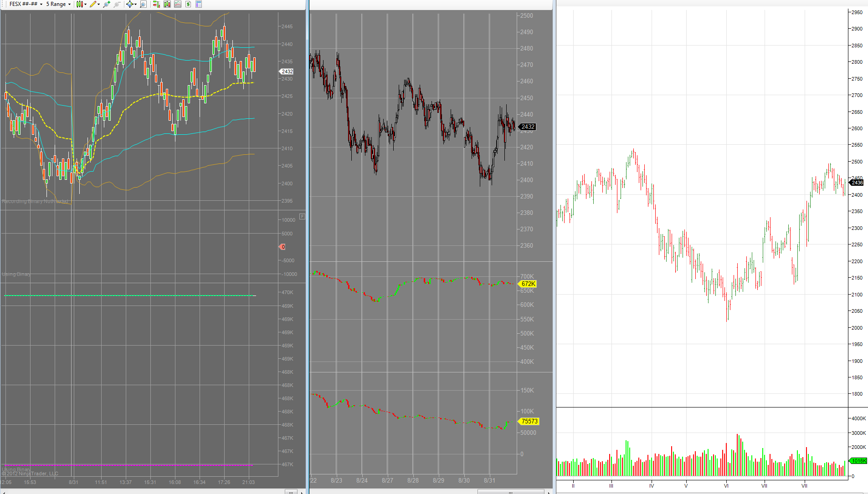Click the 2445 price label on left chart
868x494 pixels.
pyautogui.click(x=287, y=26)
